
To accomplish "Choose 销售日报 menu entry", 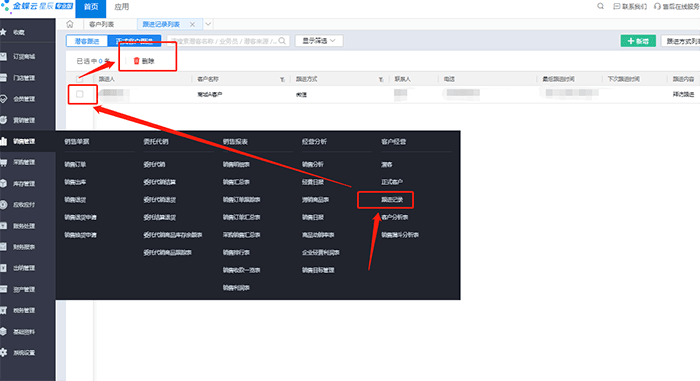I will click(312, 217).
